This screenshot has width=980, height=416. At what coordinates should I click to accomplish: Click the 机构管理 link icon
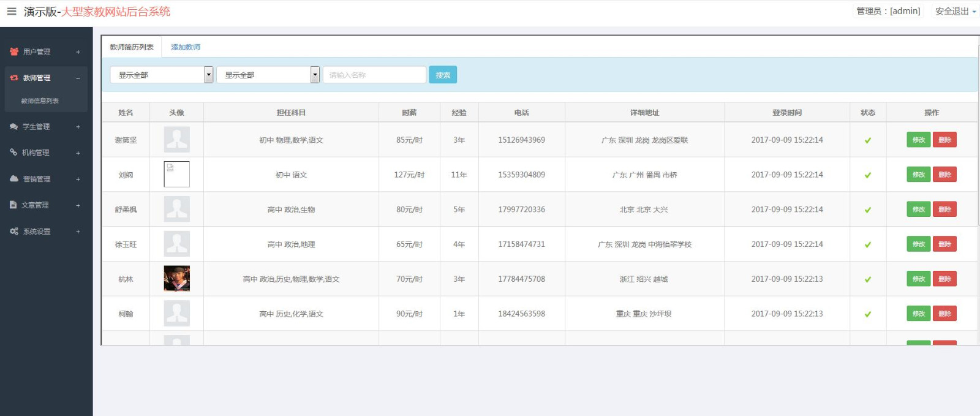[13, 153]
